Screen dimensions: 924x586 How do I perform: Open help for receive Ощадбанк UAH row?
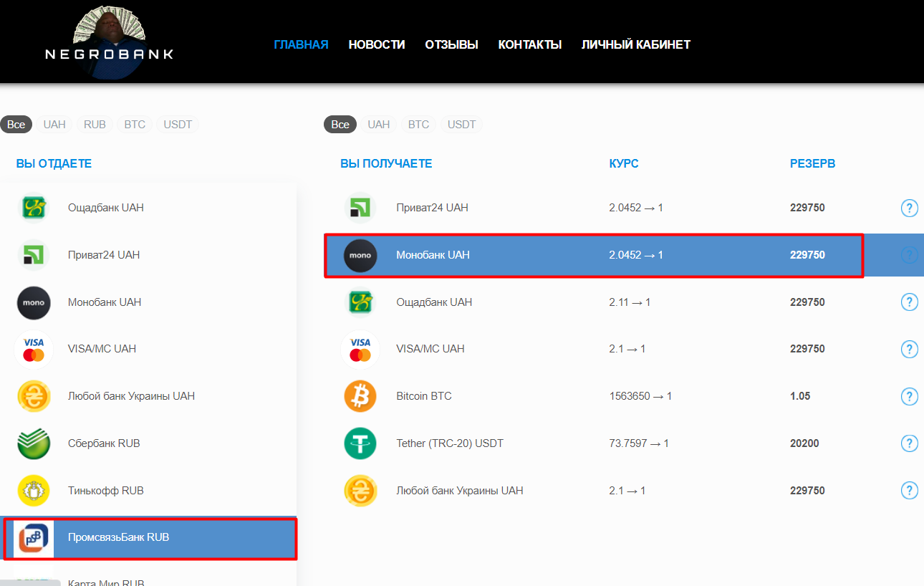tap(909, 302)
